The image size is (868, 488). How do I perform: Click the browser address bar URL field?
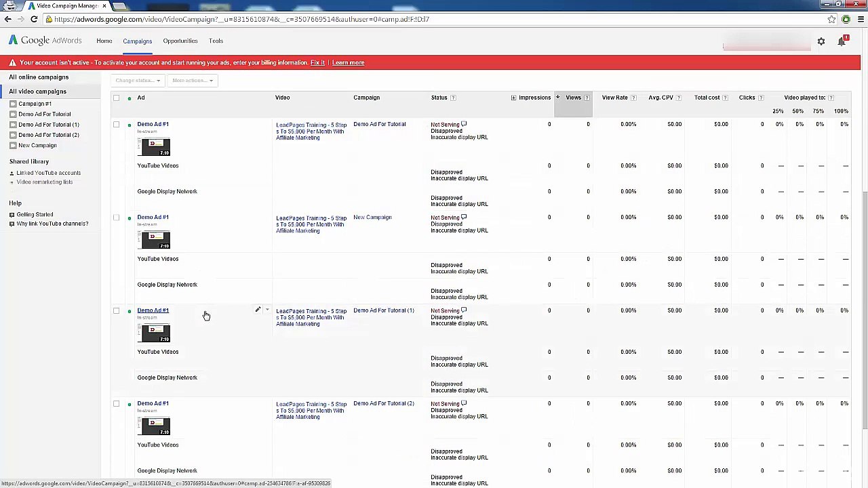[x=434, y=19]
